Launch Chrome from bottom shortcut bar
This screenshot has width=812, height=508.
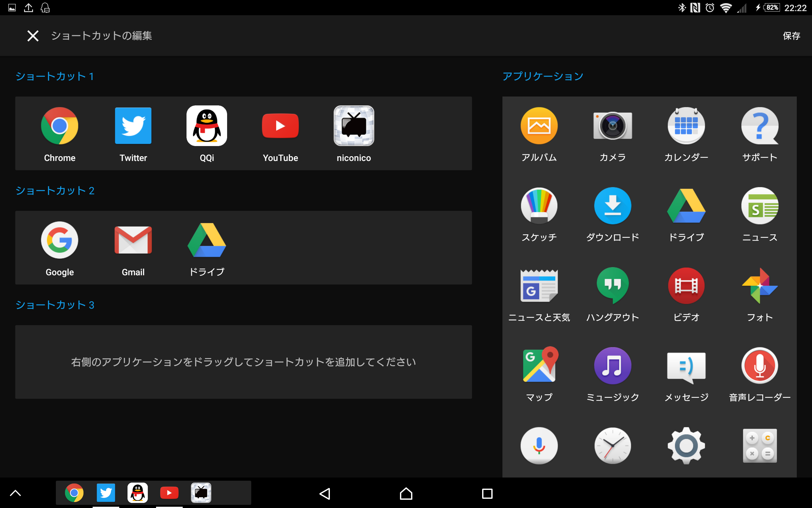tap(74, 493)
